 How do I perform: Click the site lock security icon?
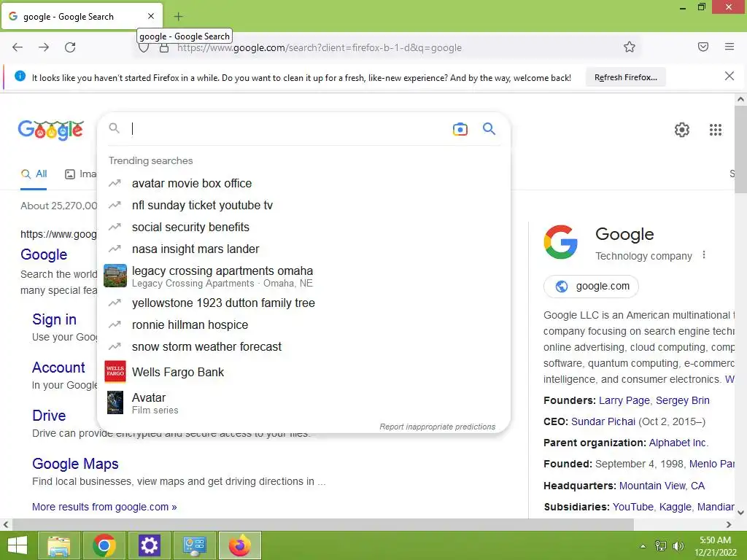point(164,47)
